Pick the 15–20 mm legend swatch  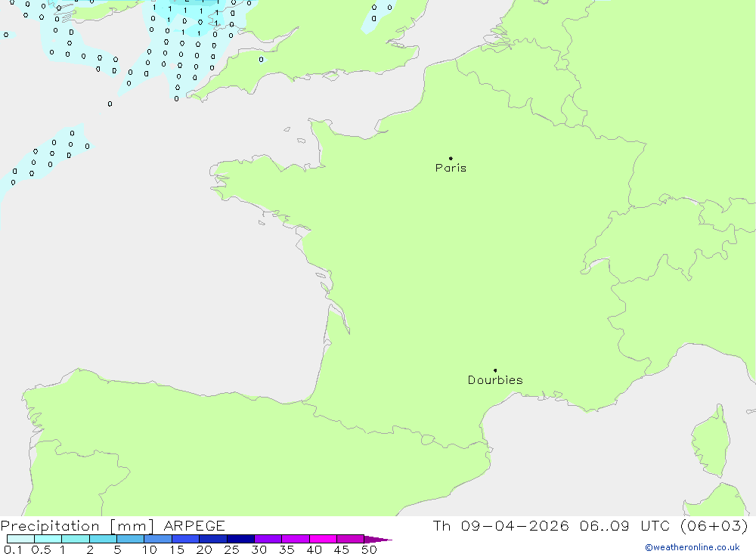click(186, 539)
